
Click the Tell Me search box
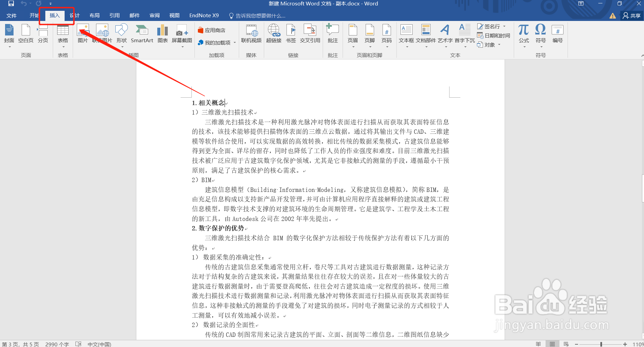click(x=258, y=16)
